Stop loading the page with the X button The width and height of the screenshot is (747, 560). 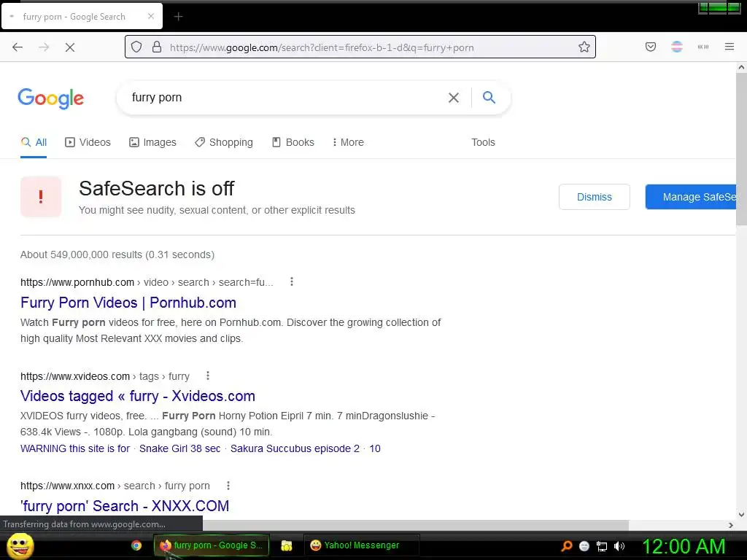coord(70,47)
